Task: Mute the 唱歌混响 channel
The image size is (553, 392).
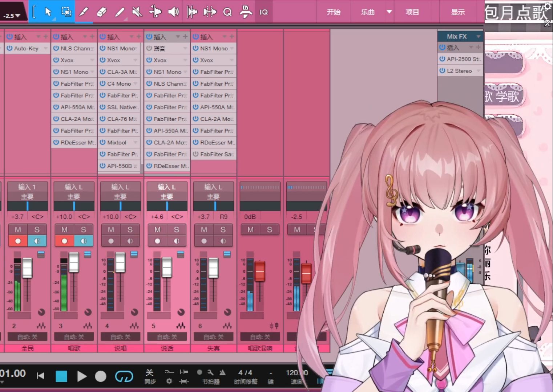Action: click(250, 229)
